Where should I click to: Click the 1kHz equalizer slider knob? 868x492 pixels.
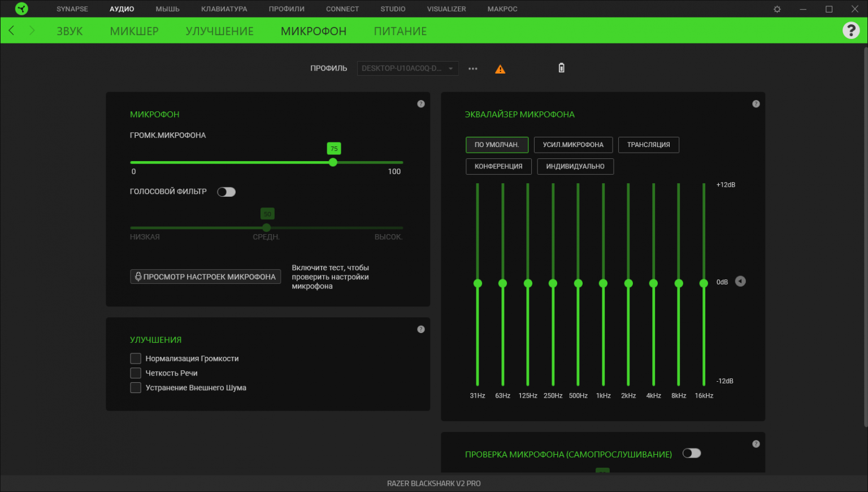click(604, 283)
